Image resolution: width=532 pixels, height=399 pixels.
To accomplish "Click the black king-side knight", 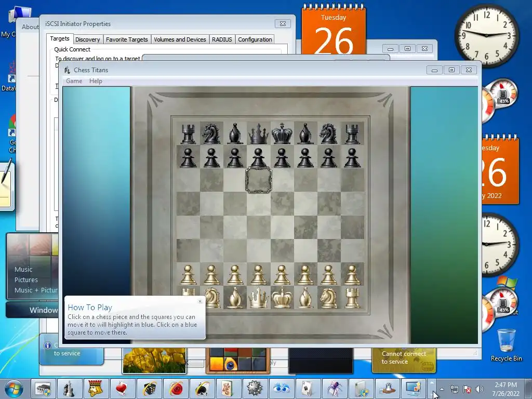I will click(328, 134).
